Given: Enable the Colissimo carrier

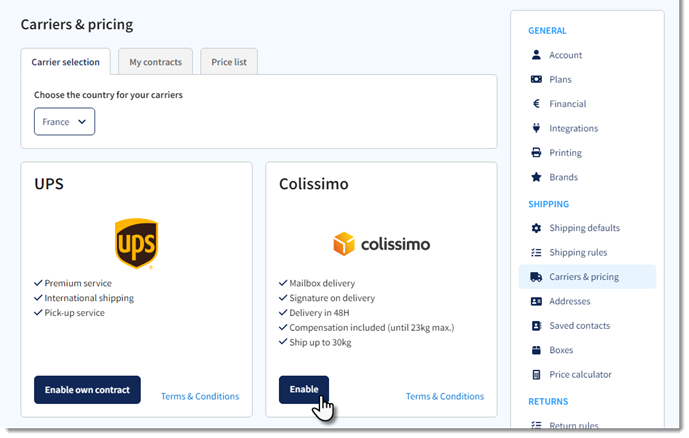Looking at the screenshot, I should (x=304, y=390).
